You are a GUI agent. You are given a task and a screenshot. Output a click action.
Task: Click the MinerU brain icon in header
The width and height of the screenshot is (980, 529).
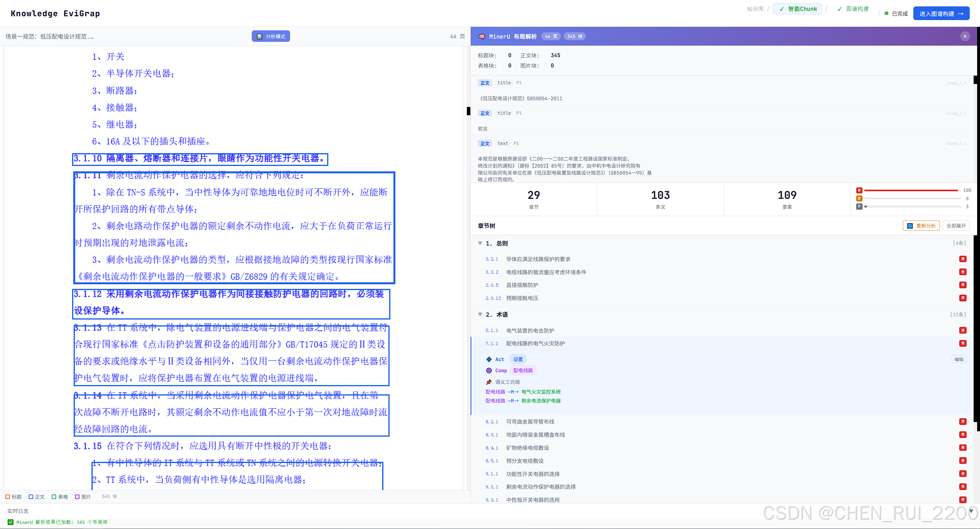click(x=482, y=36)
